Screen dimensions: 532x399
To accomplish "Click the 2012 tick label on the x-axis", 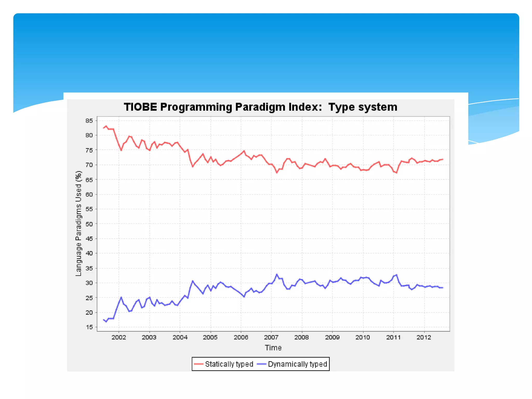I will 424,337.
